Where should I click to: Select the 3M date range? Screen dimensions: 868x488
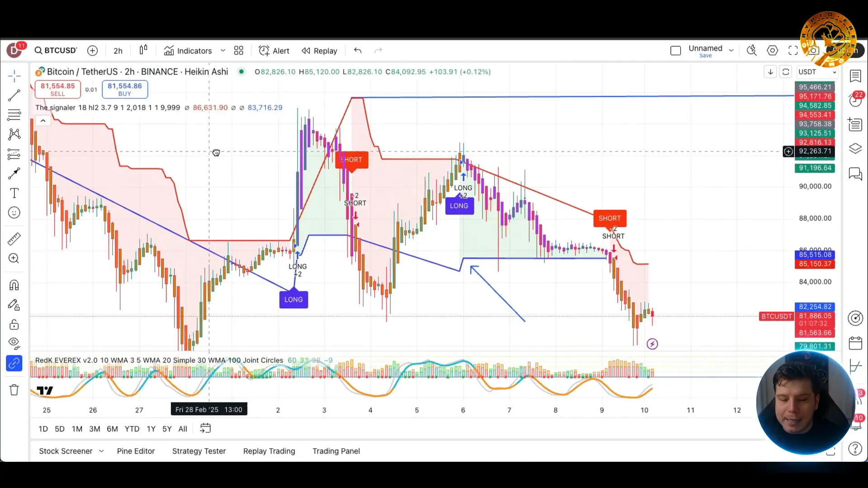(94, 429)
